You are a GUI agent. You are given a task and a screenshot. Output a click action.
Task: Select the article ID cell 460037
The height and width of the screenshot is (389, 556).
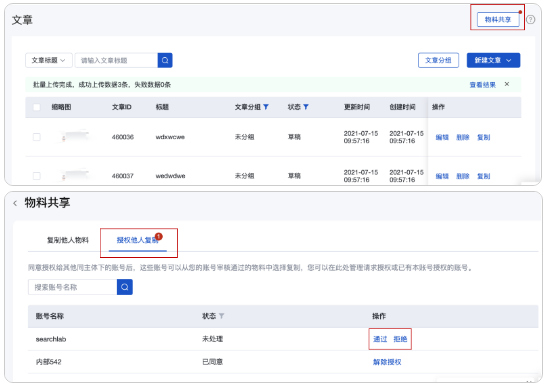123,176
